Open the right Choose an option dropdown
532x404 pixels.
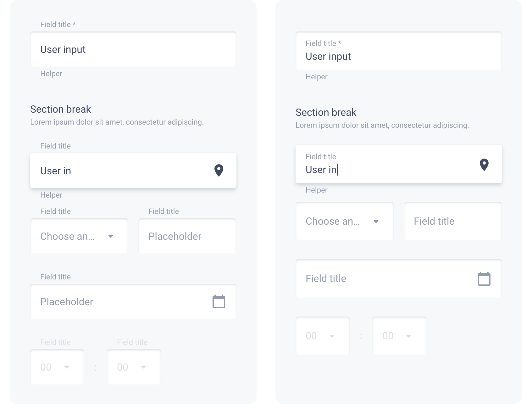[344, 222]
